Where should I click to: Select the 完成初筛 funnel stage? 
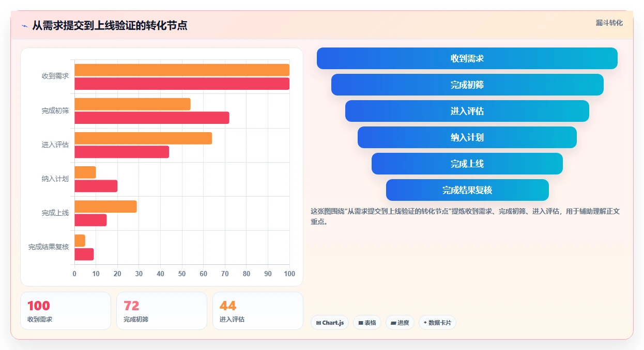coord(467,85)
